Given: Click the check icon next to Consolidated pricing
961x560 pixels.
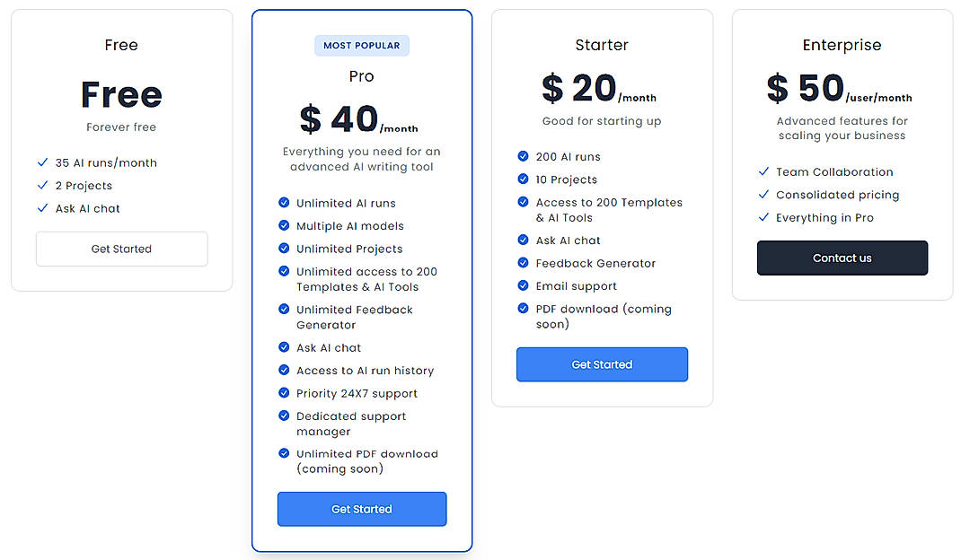Looking at the screenshot, I should [x=764, y=195].
